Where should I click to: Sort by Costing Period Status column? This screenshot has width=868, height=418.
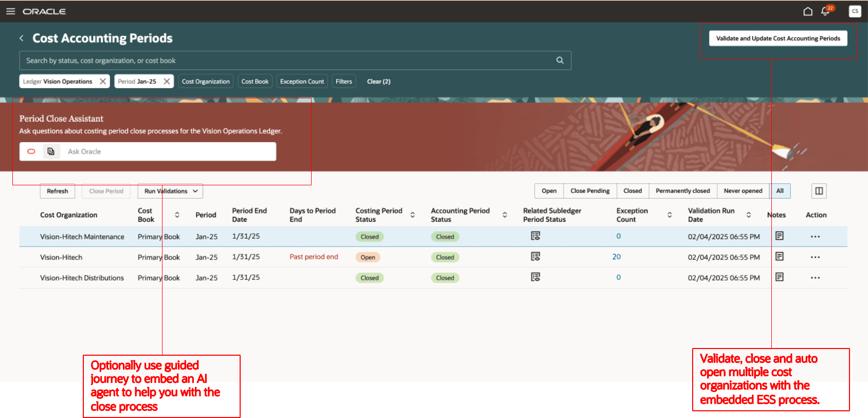click(x=412, y=215)
